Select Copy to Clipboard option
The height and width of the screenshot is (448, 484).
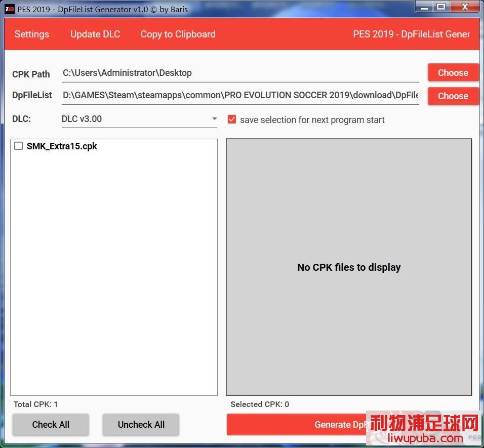[x=178, y=34]
